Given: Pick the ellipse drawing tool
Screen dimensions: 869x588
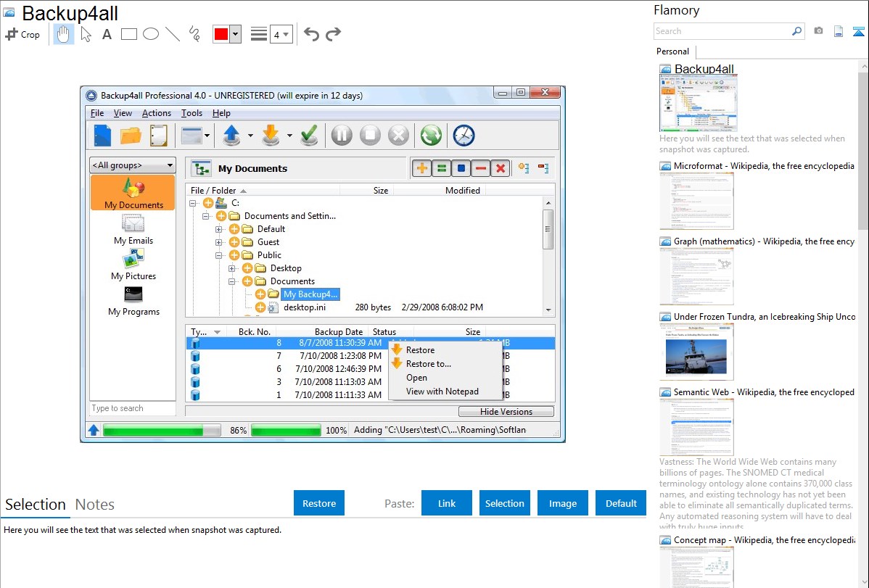Looking at the screenshot, I should (x=151, y=34).
